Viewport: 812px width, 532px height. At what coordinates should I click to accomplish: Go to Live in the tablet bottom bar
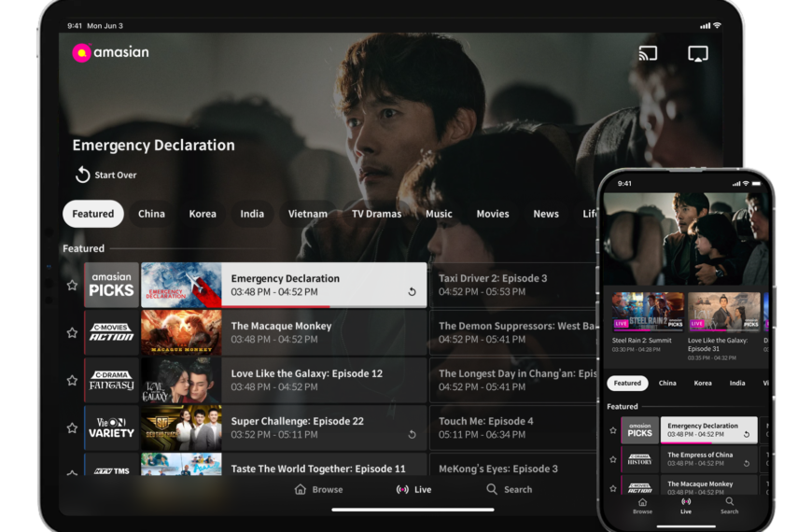[413, 489]
